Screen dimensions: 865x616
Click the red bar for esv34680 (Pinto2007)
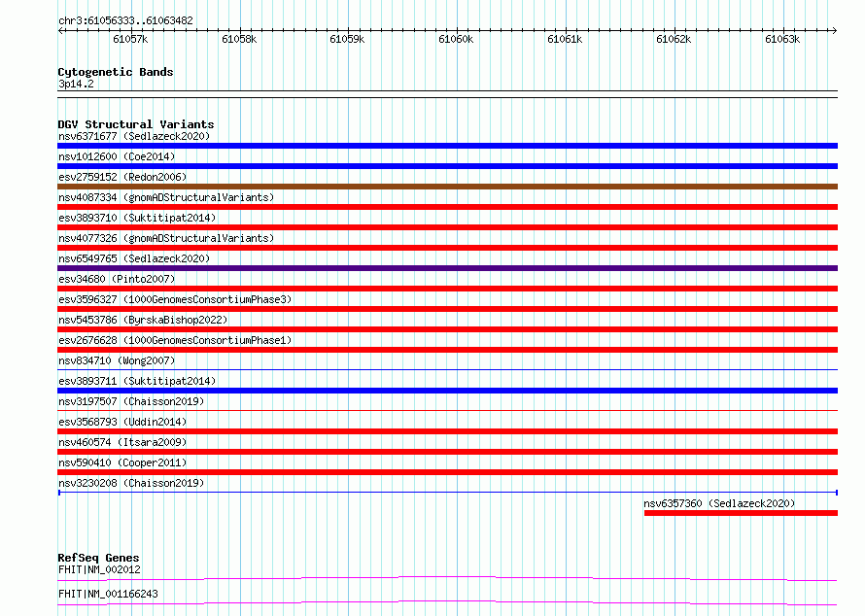(447, 289)
